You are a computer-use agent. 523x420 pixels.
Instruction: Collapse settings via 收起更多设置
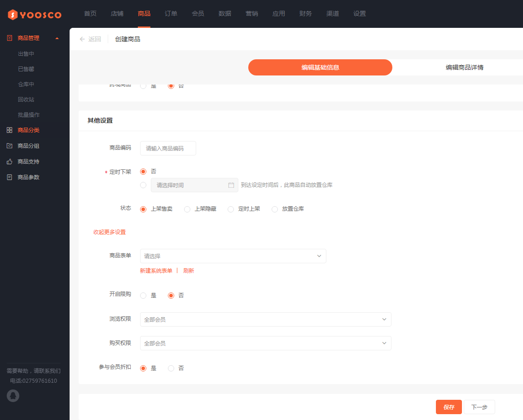[x=110, y=232]
